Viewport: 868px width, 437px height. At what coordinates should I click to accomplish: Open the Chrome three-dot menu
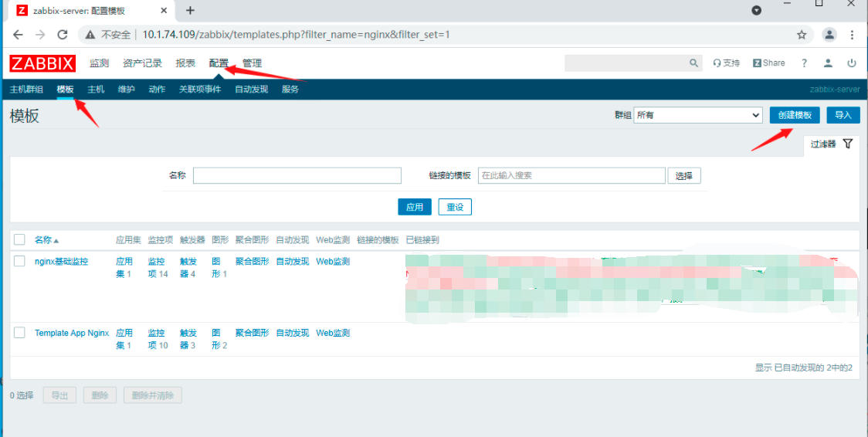click(852, 35)
